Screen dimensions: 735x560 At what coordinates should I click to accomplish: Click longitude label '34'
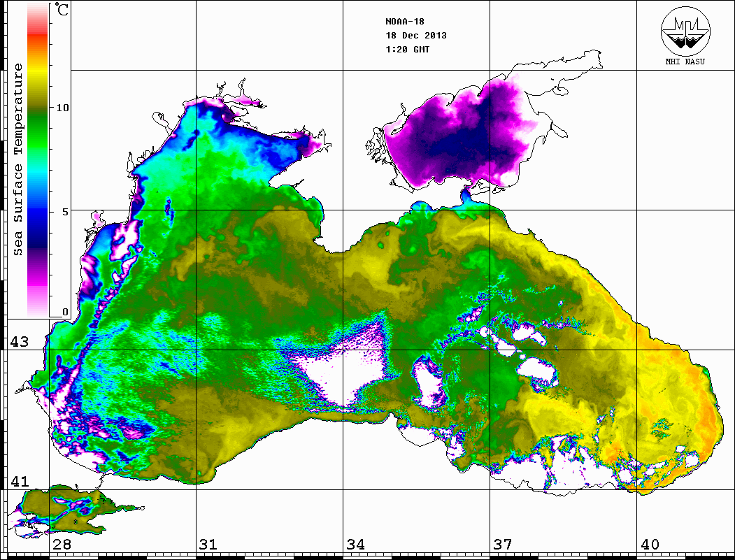pos(355,545)
